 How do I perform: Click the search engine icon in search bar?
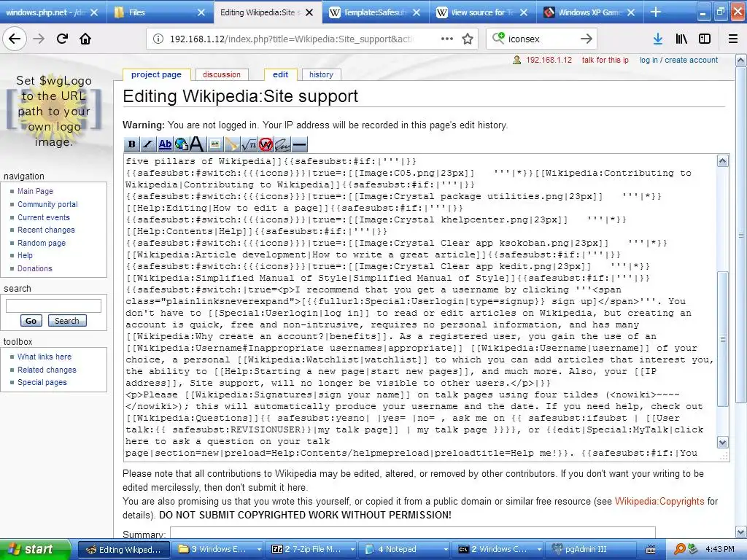[498, 38]
